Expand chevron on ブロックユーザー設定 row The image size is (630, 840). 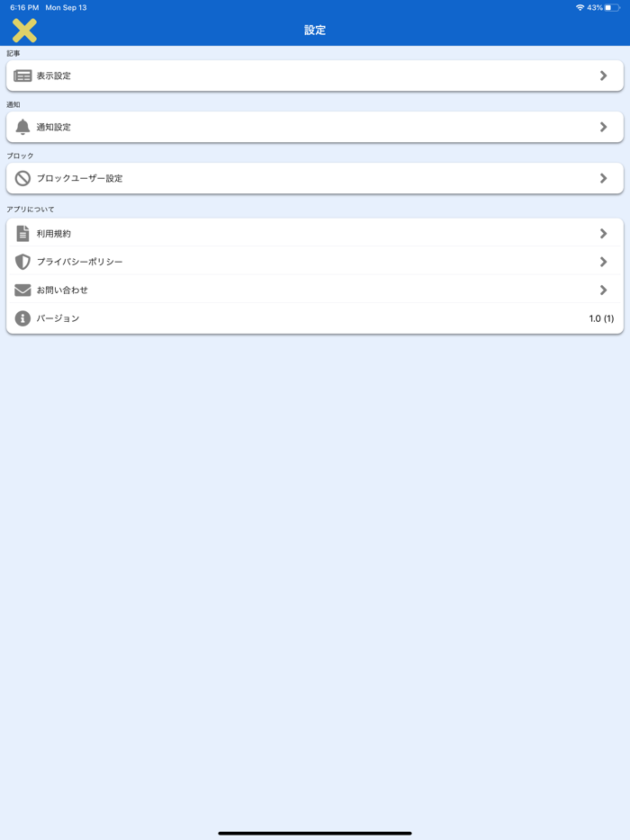tap(603, 179)
